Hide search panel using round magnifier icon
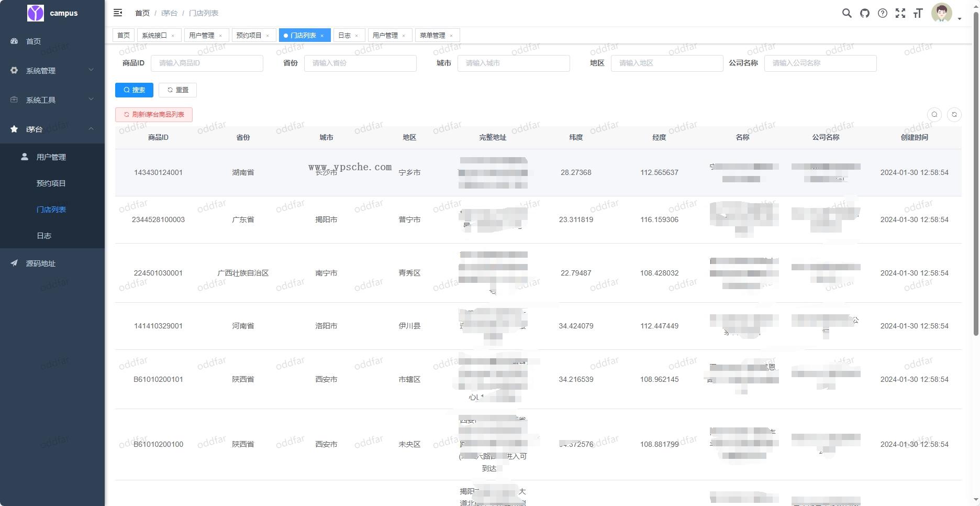This screenshot has width=980, height=506. coord(934,114)
